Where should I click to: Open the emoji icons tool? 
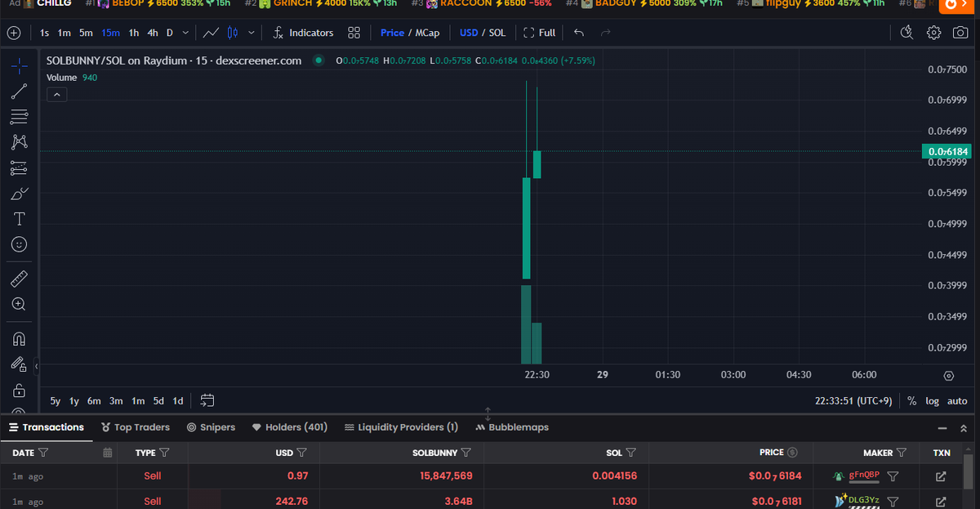tap(19, 244)
